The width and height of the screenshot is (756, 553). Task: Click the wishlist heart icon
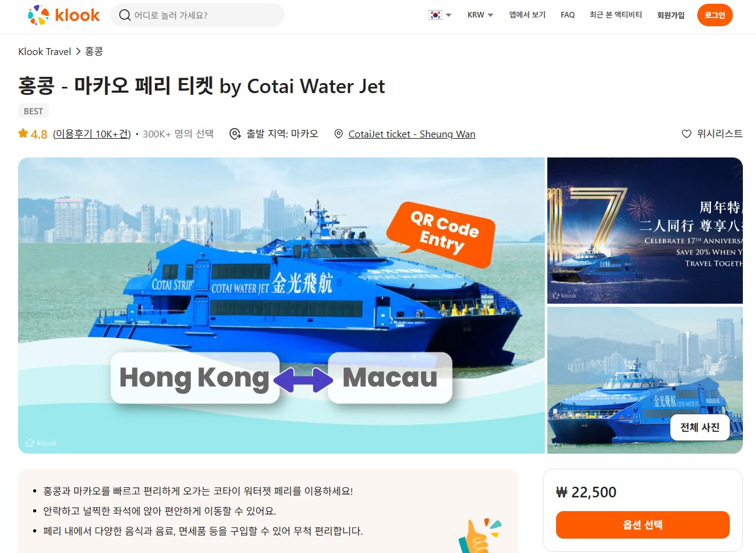point(687,134)
